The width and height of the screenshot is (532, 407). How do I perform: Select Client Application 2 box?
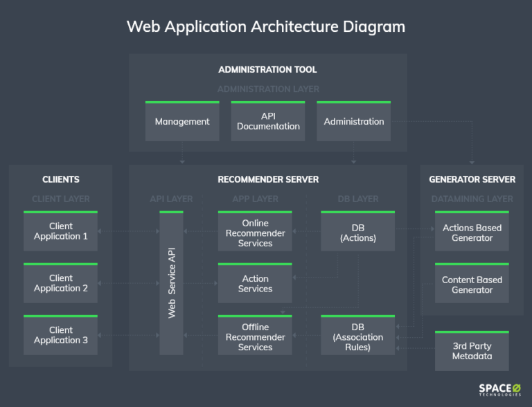coord(61,283)
